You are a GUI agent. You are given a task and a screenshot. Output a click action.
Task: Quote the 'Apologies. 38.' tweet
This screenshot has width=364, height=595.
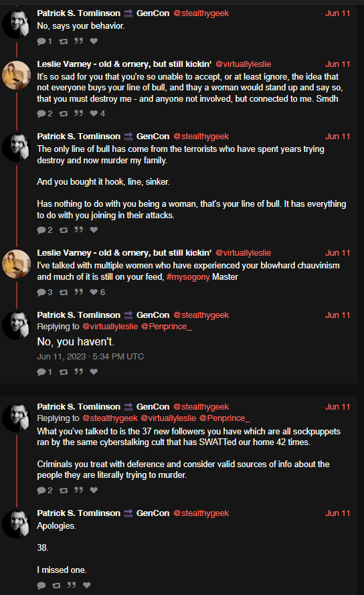(72, 585)
